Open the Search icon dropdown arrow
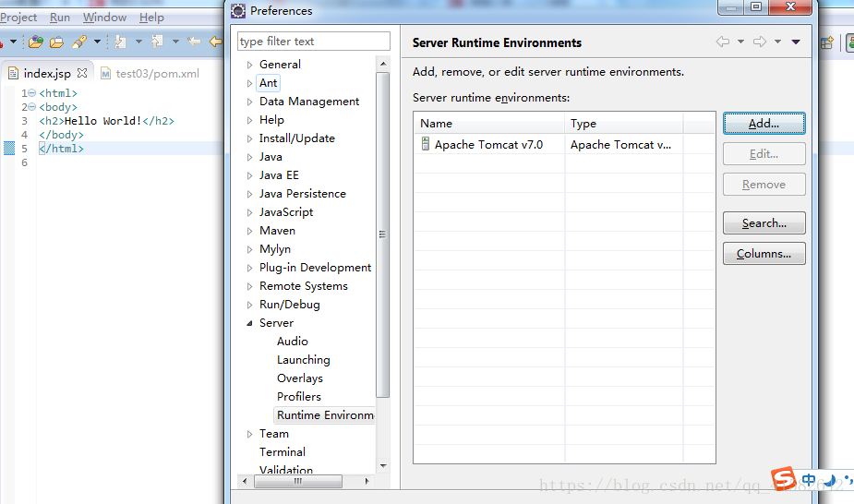Screen dimensions: 854x504 [x=97, y=42]
